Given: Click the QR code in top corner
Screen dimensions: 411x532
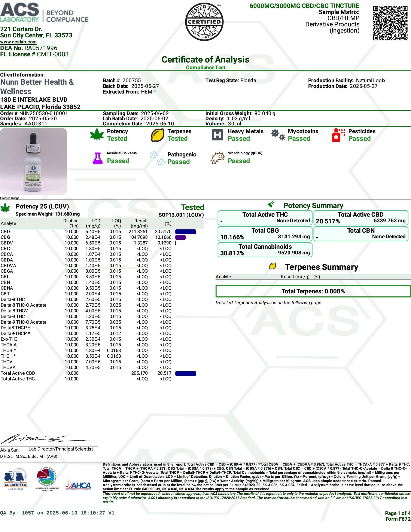Looking at the screenshot, I should (x=390, y=23).
